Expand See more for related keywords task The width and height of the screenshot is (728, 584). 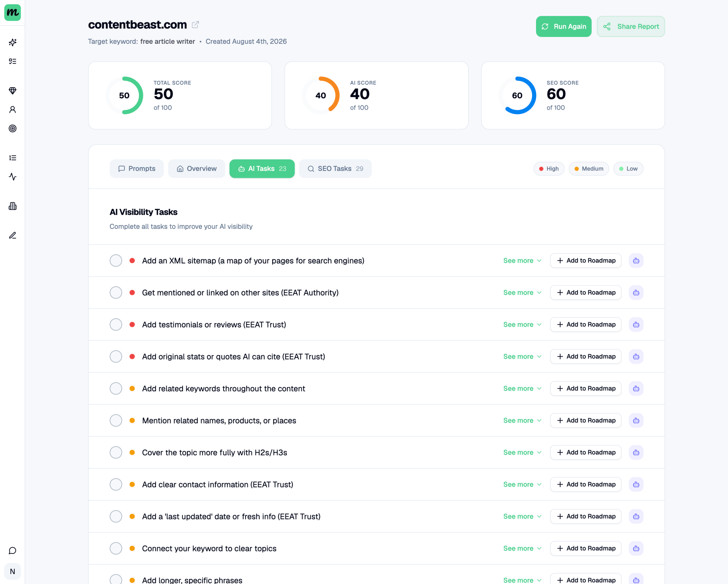click(522, 389)
